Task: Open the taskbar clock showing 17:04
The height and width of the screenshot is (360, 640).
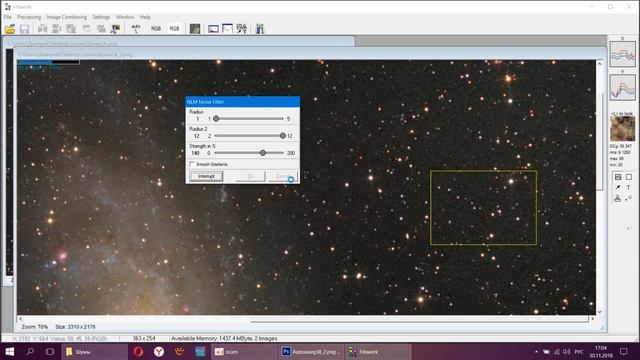Action: tap(600, 351)
